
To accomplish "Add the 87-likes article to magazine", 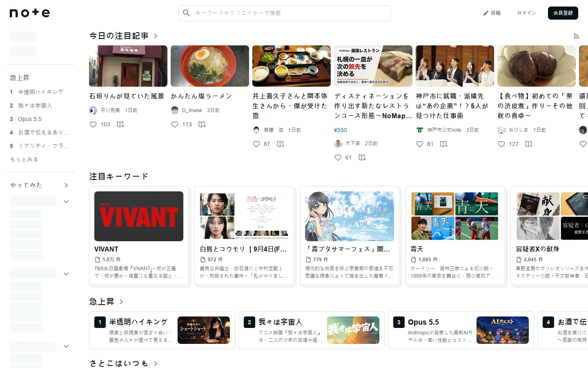I will coord(281,144).
